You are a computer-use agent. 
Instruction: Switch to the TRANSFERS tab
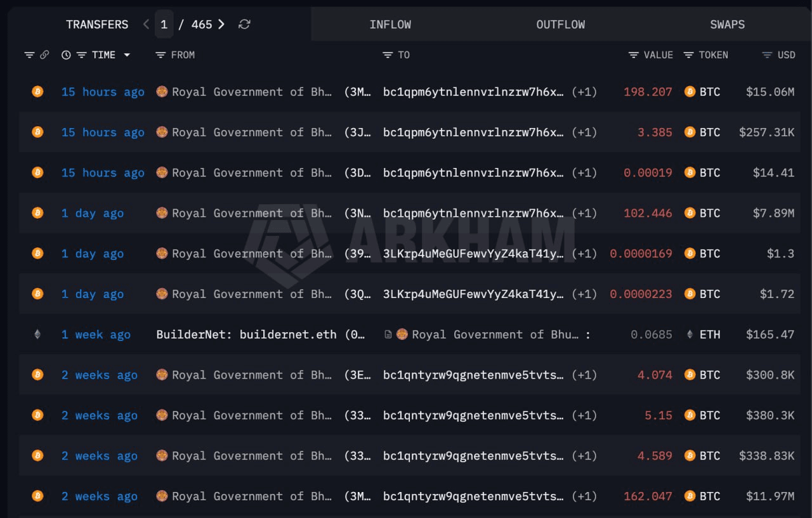tap(97, 25)
